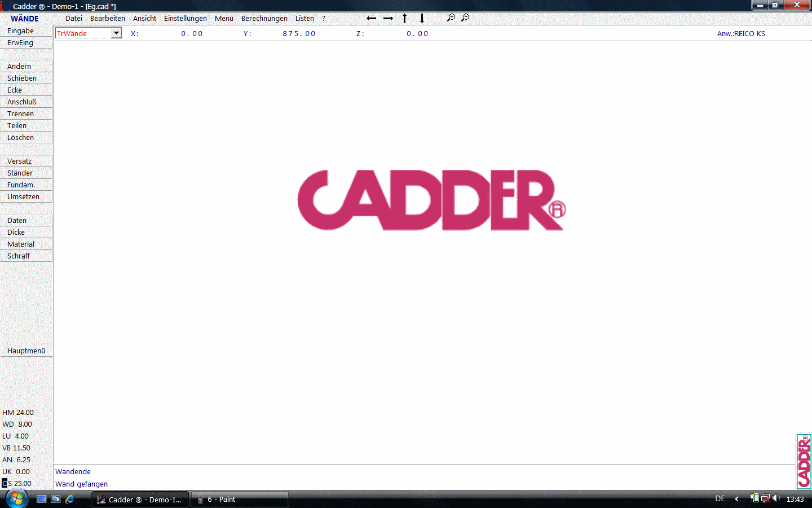
Task: Click the Wand gefangen status line
Action: click(82, 484)
